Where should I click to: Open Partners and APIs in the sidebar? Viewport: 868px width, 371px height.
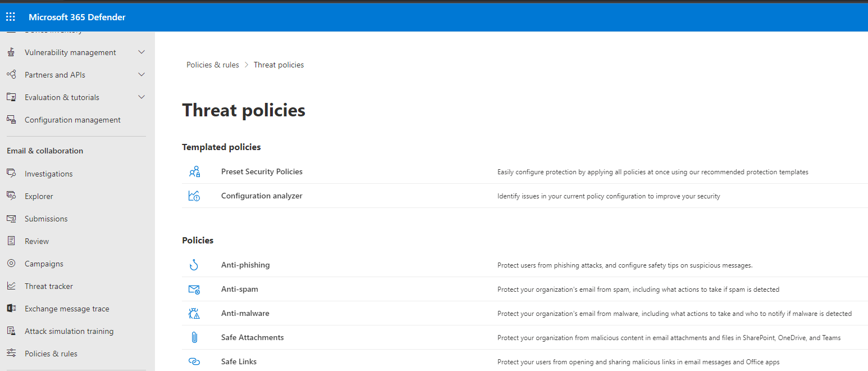coord(55,75)
